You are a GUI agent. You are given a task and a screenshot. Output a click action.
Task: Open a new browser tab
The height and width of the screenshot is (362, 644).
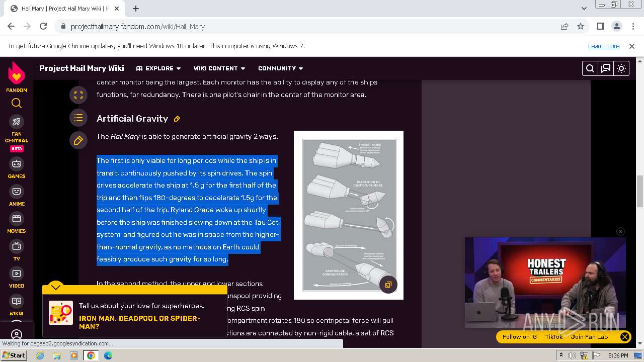click(x=135, y=8)
